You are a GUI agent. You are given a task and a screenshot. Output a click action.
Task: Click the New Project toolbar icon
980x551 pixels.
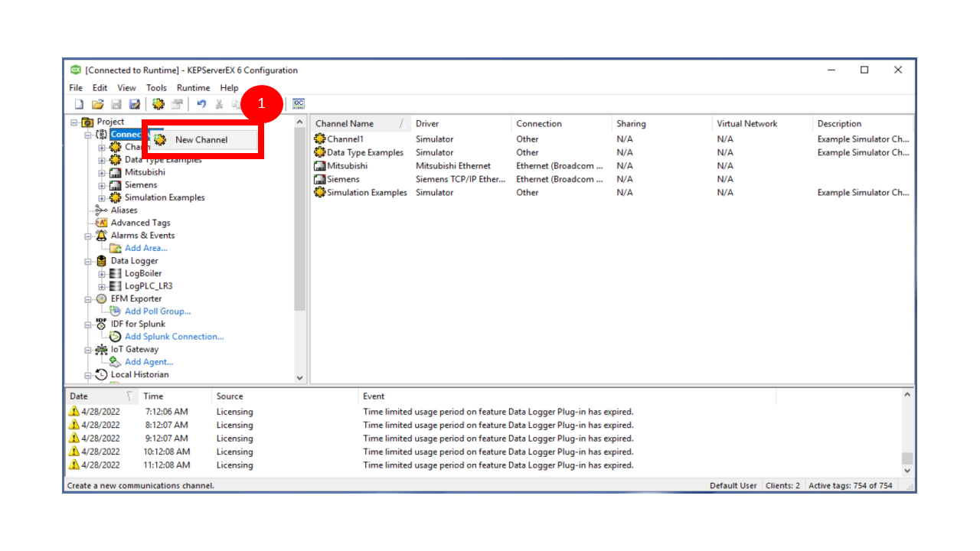(78, 104)
